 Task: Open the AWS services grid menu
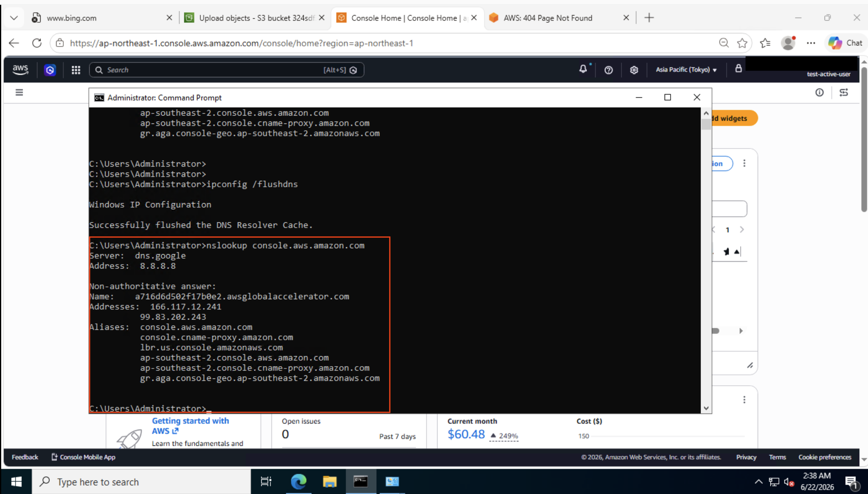[x=76, y=70]
